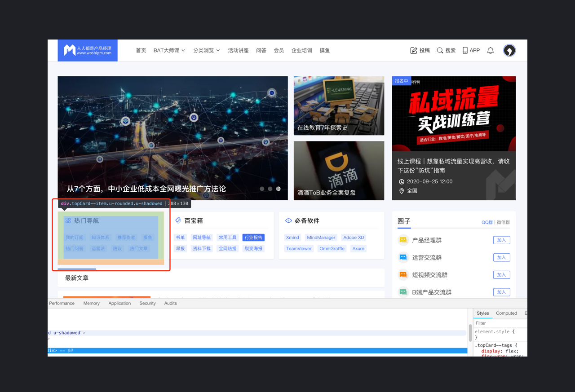
Task: Open the OmniGraffle software tag
Action: [332, 248]
